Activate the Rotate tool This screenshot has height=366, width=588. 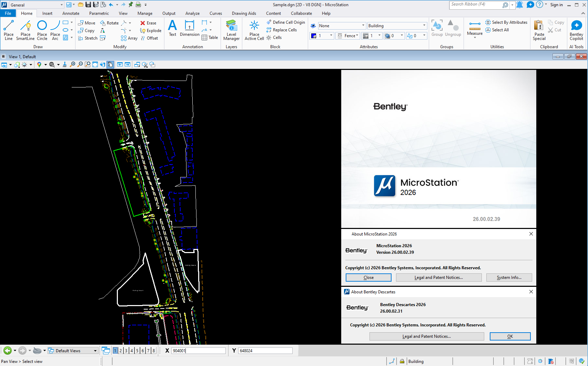pyautogui.click(x=109, y=23)
